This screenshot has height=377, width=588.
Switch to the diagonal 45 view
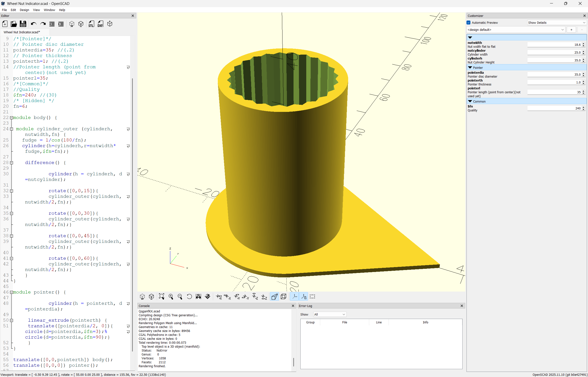[208, 297]
